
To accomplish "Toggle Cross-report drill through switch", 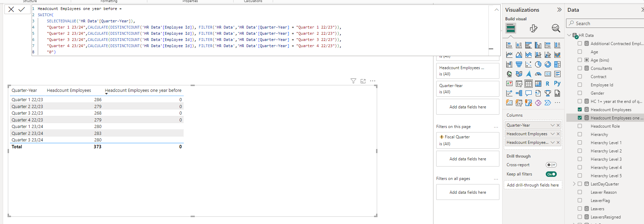I will click(x=551, y=165).
